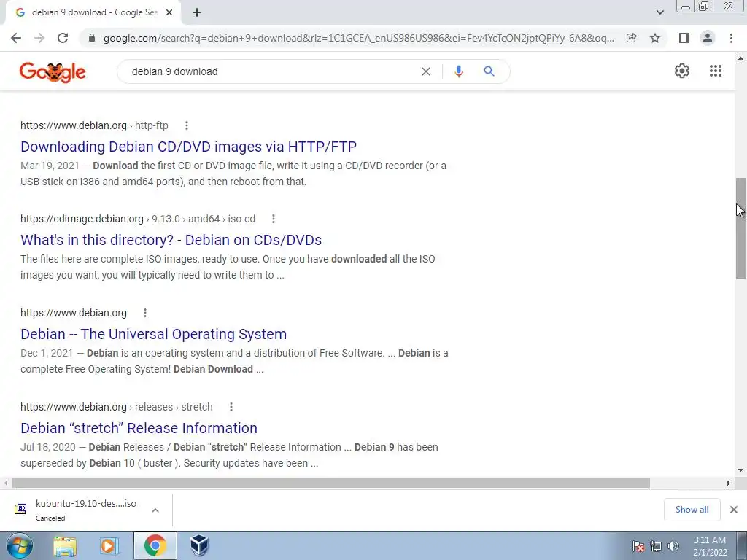Click the Google doodle logo
The height and width of the screenshot is (560, 747).
(53, 72)
